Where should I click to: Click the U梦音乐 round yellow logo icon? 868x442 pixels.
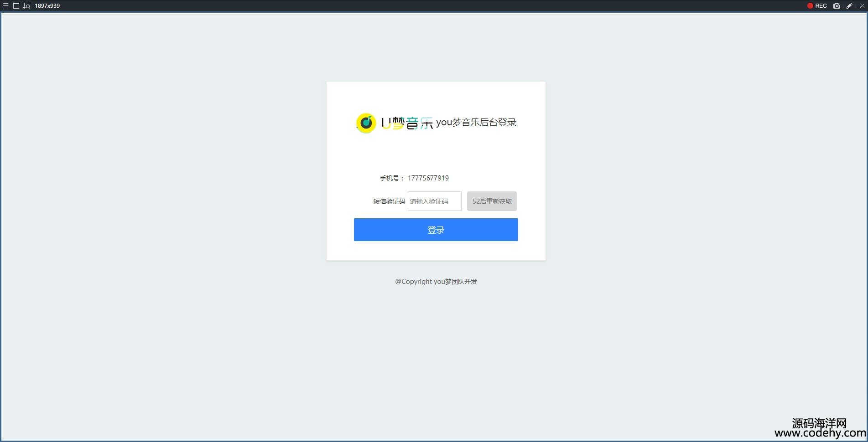[366, 123]
